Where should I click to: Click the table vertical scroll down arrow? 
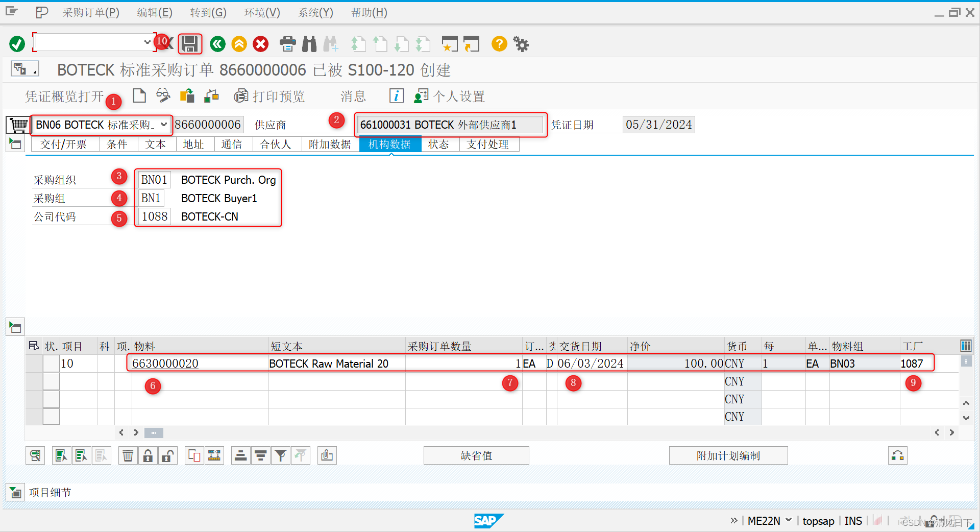(966, 418)
